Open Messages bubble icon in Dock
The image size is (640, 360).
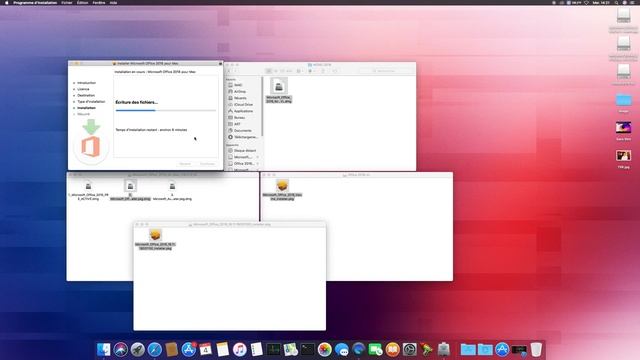coord(342,349)
